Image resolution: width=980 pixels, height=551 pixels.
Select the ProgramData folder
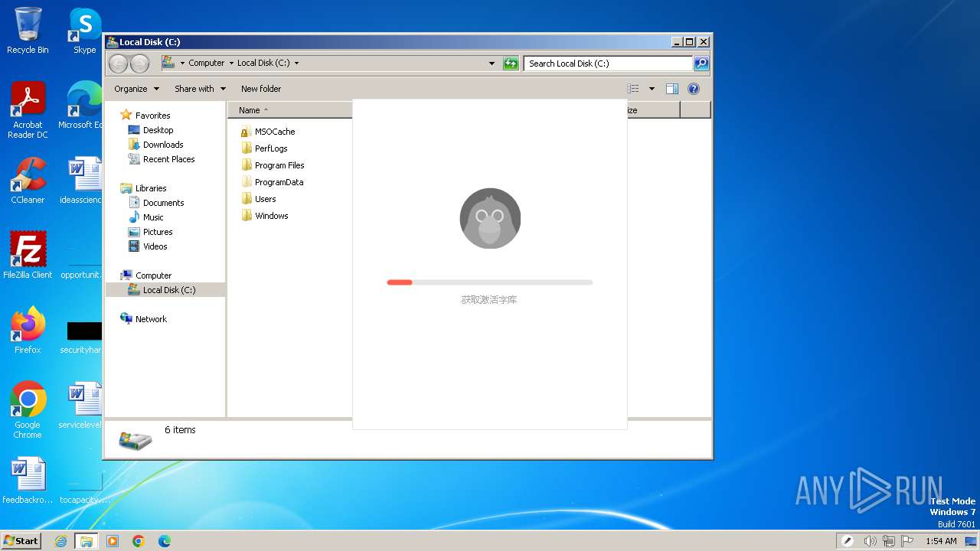(x=272, y=182)
